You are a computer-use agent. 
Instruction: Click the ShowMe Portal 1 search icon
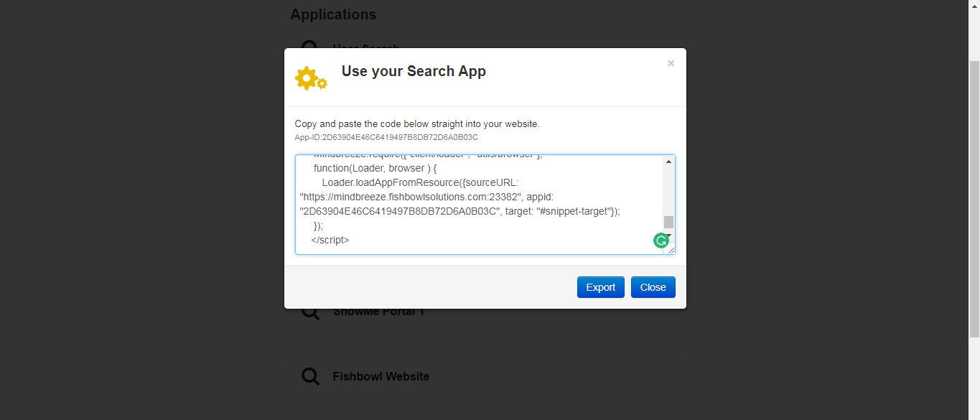point(310,314)
